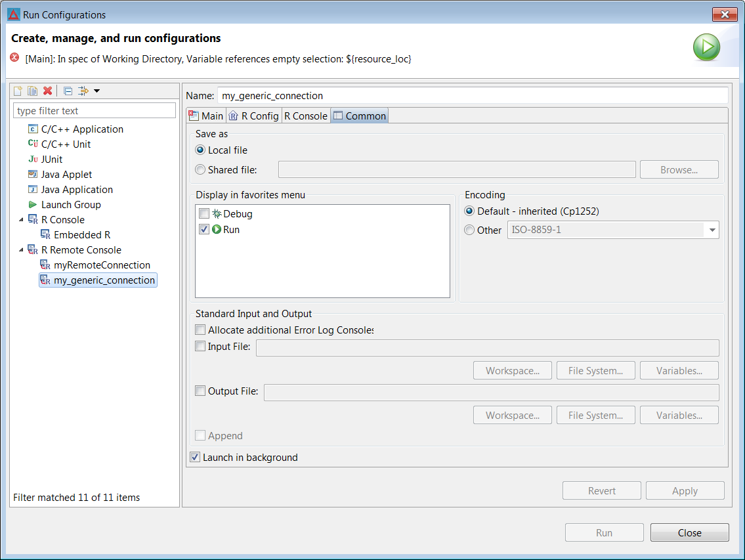745x560 pixels.
Task: Click the error icon beside the Main message
Action: pos(14,58)
